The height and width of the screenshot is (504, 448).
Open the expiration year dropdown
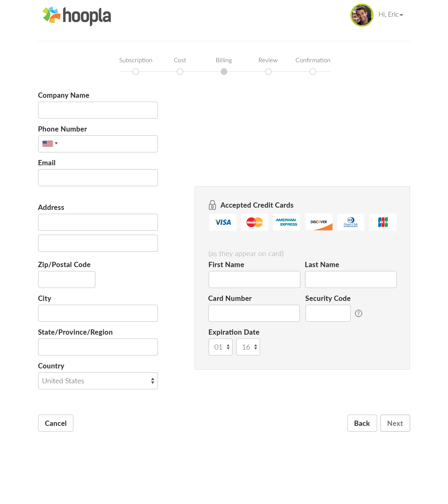click(248, 347)
